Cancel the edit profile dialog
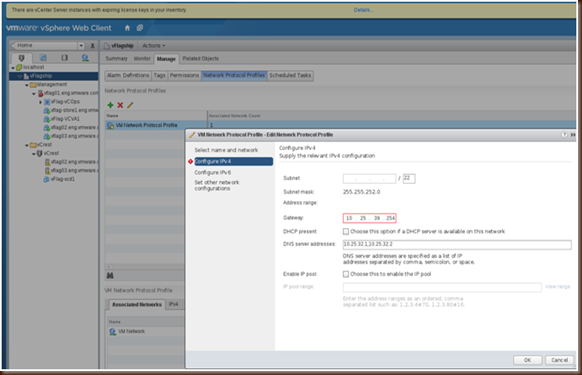Viewport: 582px width, 375px height. pyautogui.click(x=559, y=360)
